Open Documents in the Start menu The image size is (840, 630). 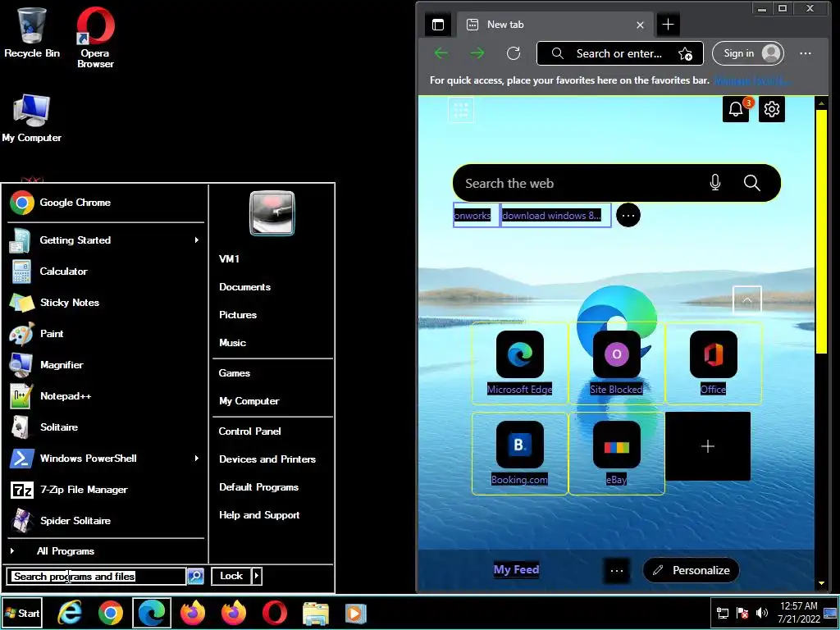tap(244, 287)
